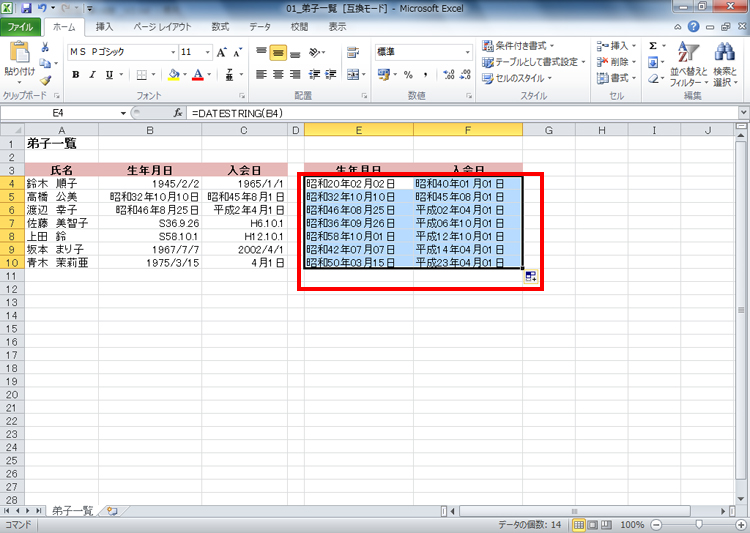Toggle Italic formatting
The height and width of the screenshot is (533, 750).
pos(92,75)
